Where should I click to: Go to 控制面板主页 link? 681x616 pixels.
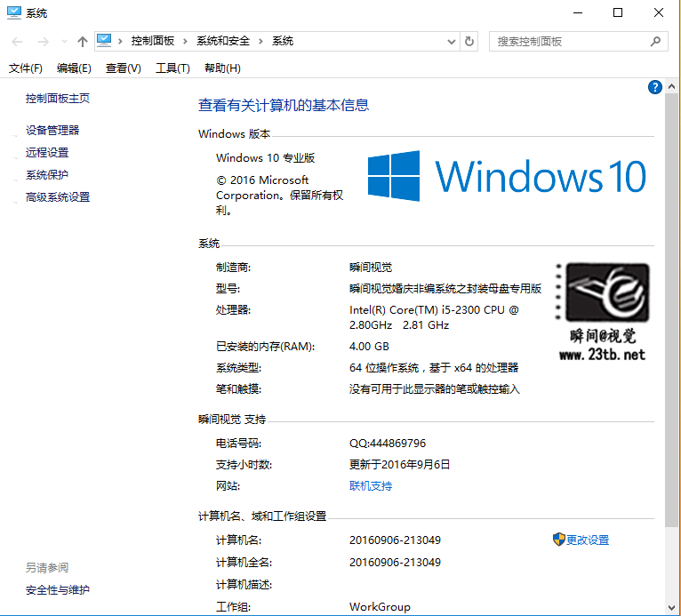coord(58,99)
